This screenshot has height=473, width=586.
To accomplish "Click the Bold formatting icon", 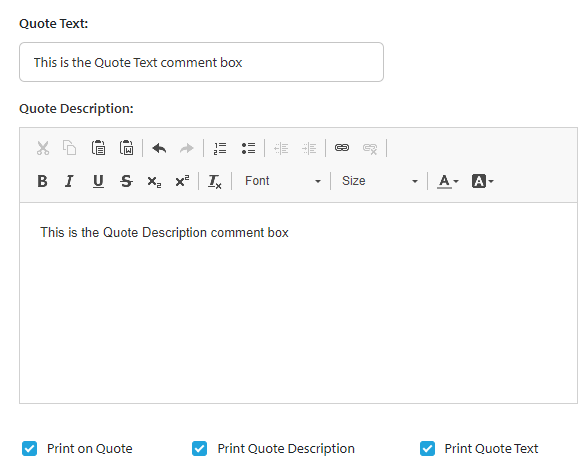I will click(x=42, y=181).
